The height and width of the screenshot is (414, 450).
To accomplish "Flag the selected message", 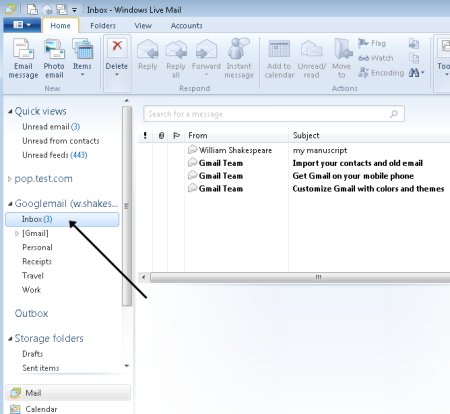I will click(372, 43).
